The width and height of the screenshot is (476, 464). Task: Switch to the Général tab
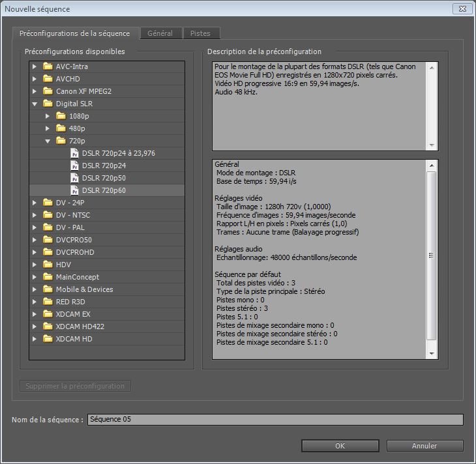160,33
